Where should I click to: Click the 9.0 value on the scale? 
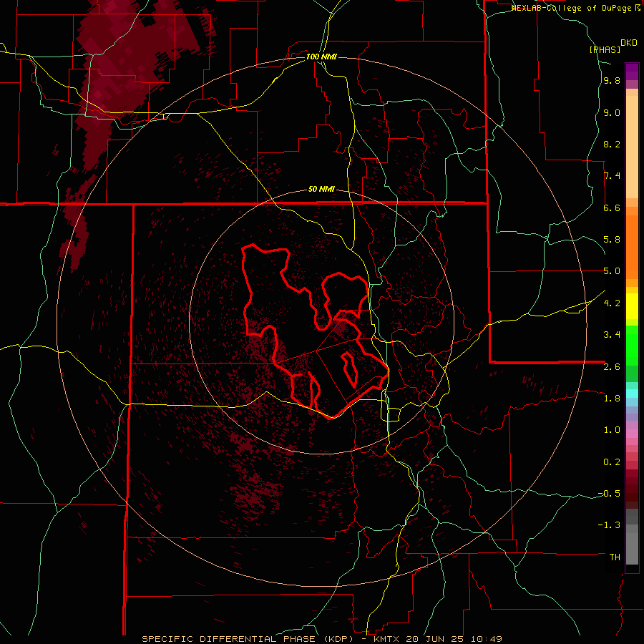click(612, 112)
